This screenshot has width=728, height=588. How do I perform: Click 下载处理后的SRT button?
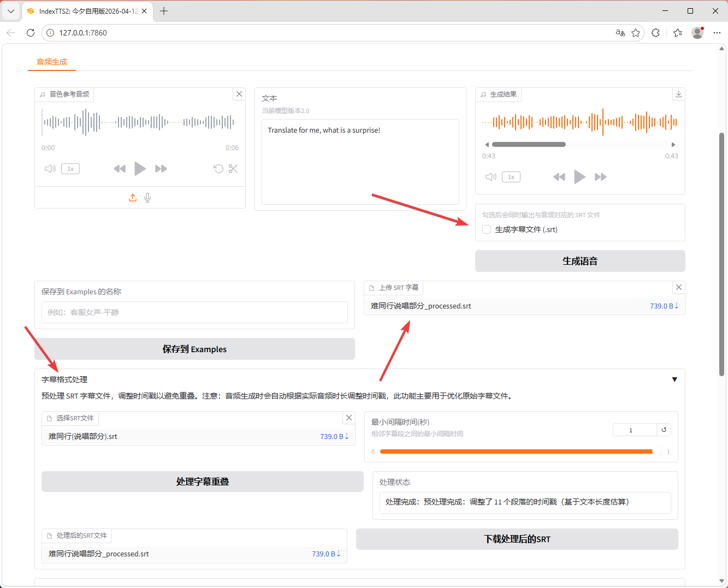517,539
